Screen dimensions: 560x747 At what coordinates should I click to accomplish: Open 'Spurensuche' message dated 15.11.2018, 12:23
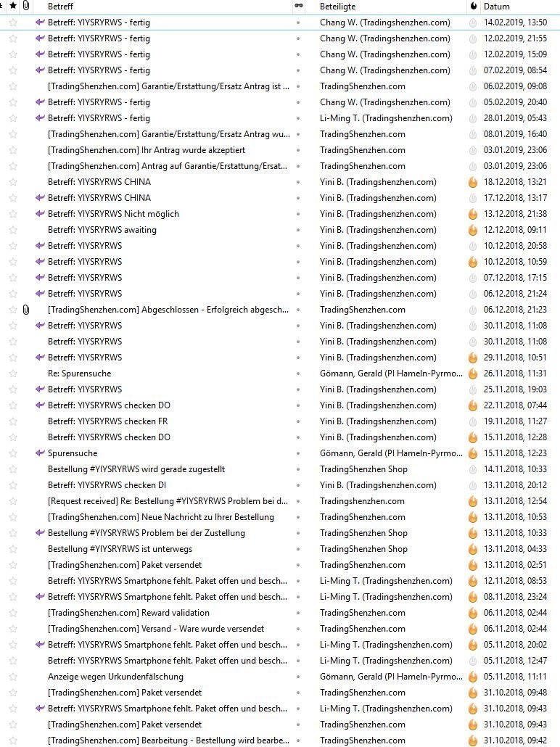(73, 453)
